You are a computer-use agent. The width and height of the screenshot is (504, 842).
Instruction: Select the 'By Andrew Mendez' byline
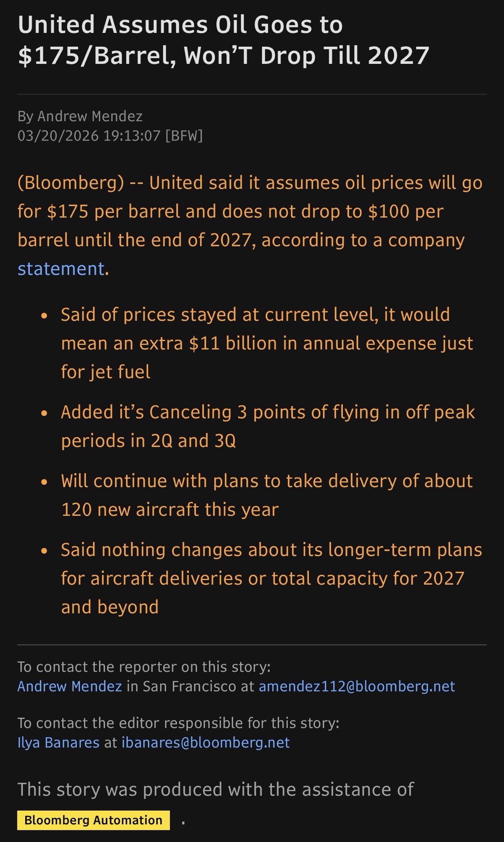pyautogui.click(x=80, y=116)
